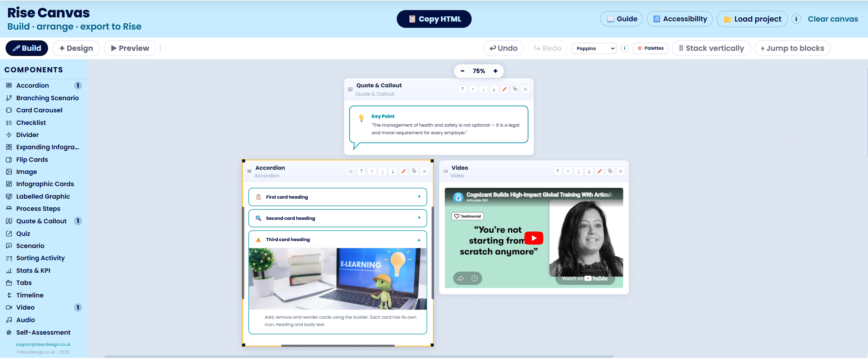This screenshot has height=359, width=868.
Task: Play the YouTube video
Action: pyautogui.click(x=534, y=238)
